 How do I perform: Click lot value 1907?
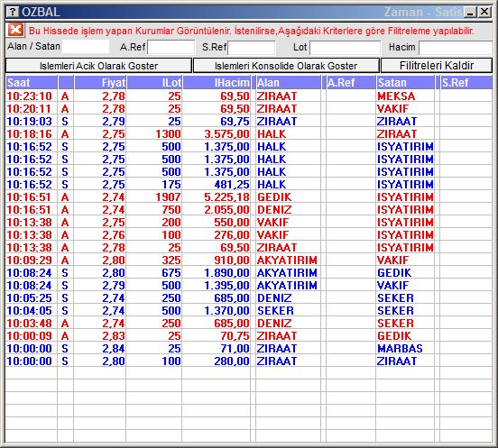tap(168, 197)
